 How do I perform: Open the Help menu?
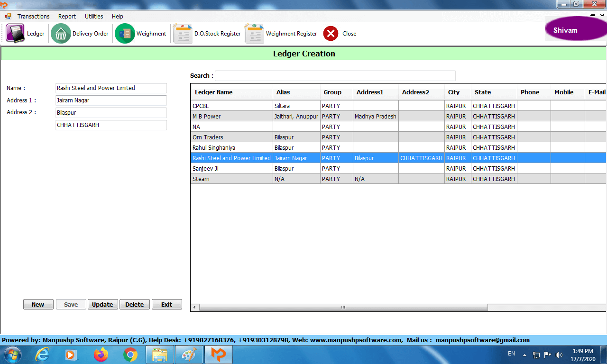pyautogui.click(x=118, y=16)
